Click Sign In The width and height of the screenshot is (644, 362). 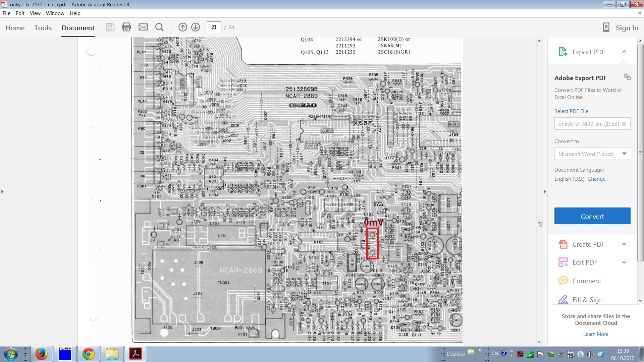coord(627,28)
